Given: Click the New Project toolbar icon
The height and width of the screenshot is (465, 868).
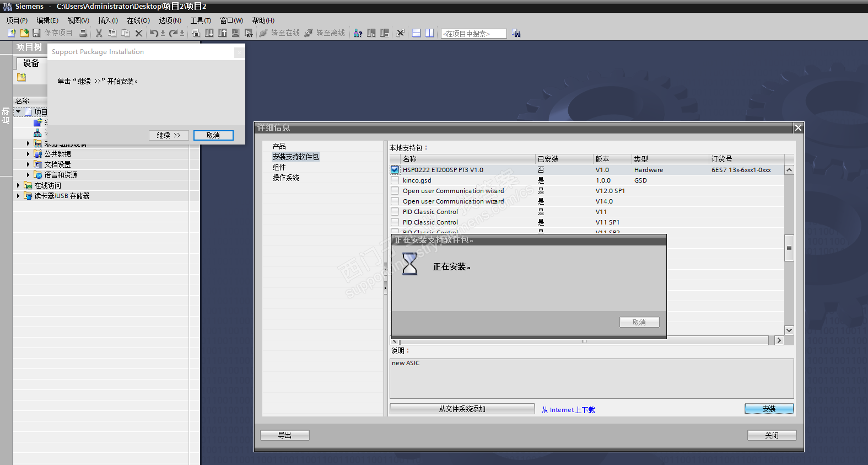Looking at the screenshot, I should (12, 33).
